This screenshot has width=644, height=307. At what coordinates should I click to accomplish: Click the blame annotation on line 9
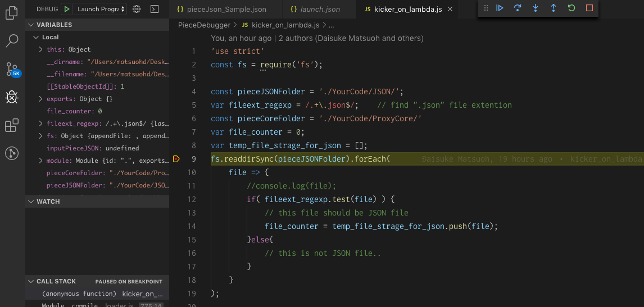532,159
